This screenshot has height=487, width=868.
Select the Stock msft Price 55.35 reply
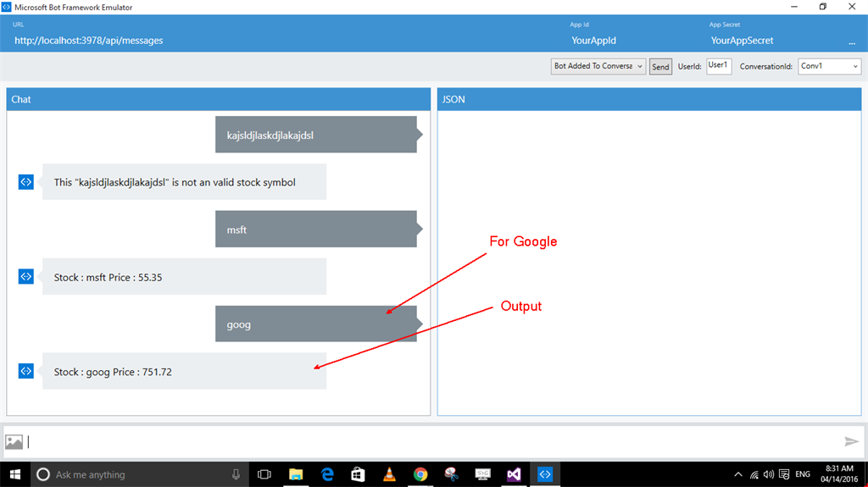[184, 276]
